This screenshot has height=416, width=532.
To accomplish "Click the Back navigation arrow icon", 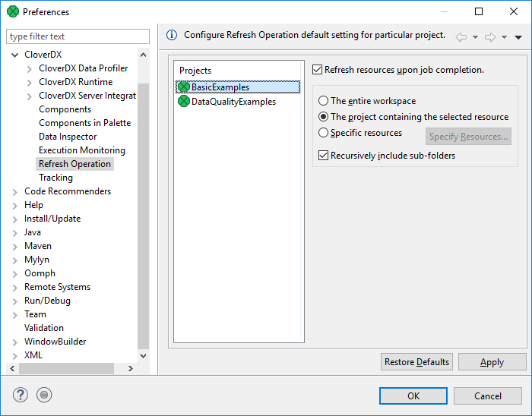I will click(461, 36).
